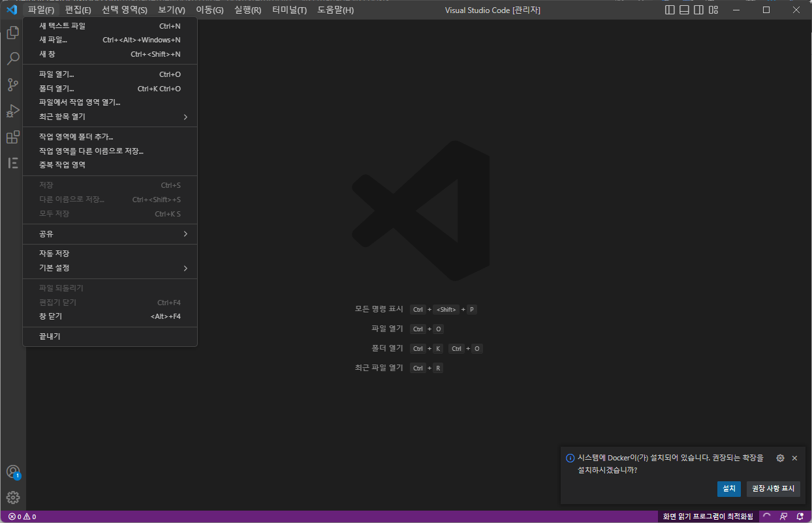Viewport: 812px width, 523px height.
Task: Open the notifications bell in status bar
Action: (x=800, y=516)
